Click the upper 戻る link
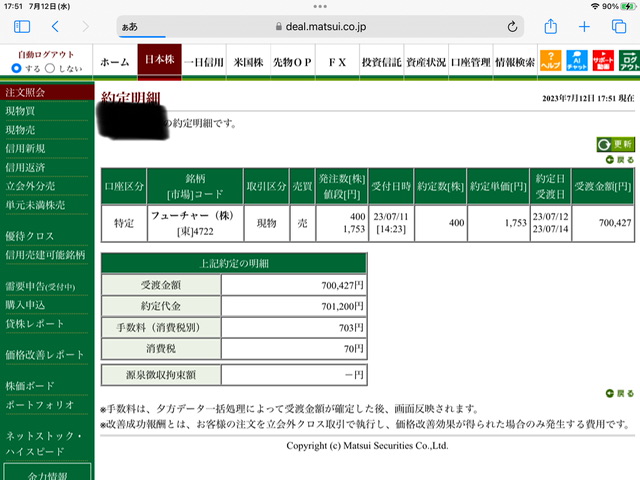Image resolution: width=640 pixels, height=480 pixels. (620, 160)
